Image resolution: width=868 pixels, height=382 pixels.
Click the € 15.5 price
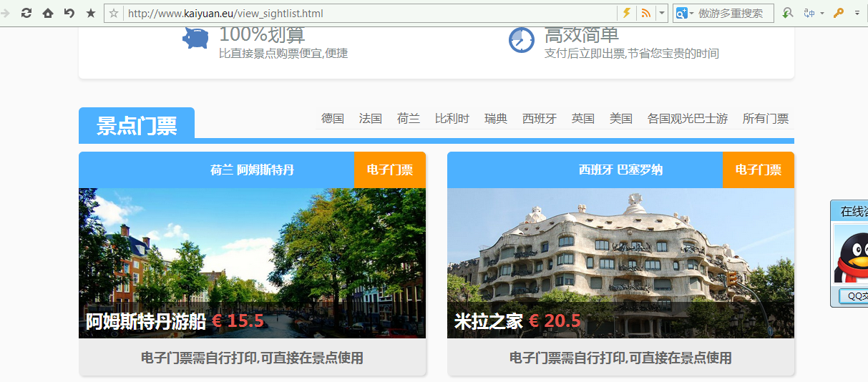tap(238, 321)
